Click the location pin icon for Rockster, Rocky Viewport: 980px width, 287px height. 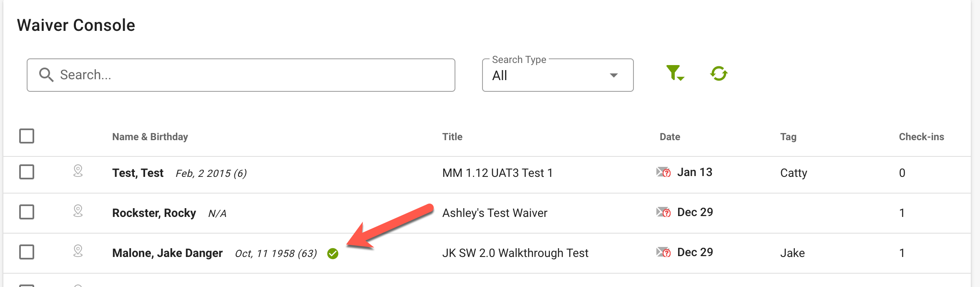pos(78,211)
